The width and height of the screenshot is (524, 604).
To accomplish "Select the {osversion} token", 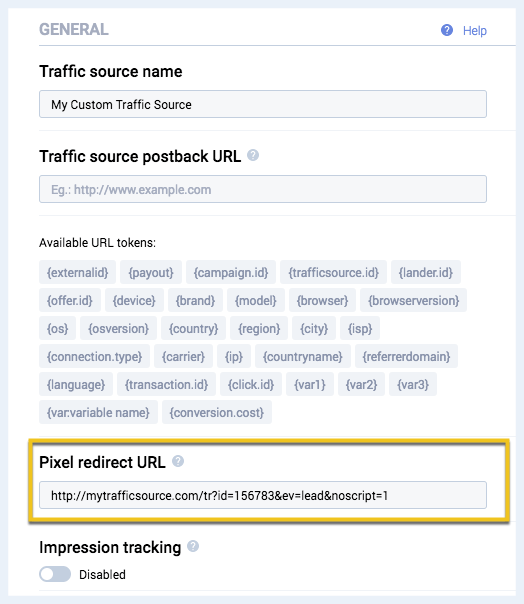I will [118, 328].
